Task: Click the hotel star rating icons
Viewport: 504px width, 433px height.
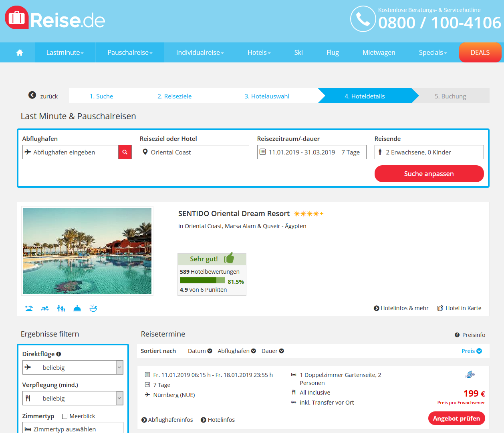Action: (x=308, y=214)
